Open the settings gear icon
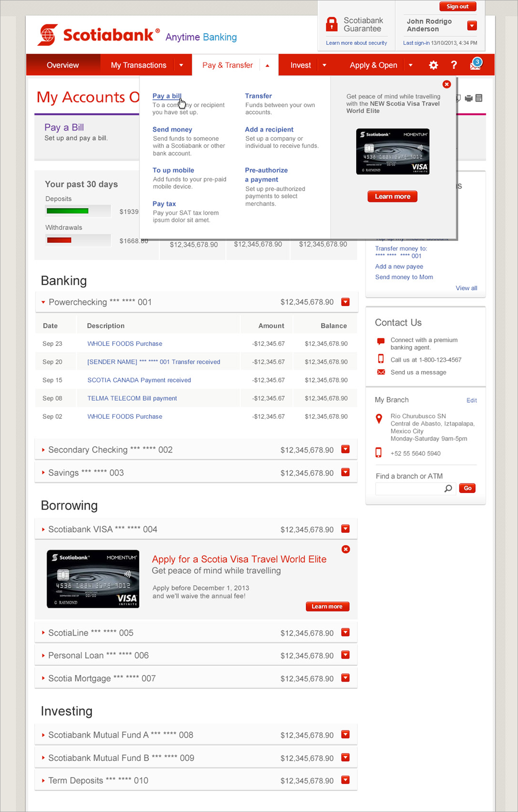This screenshot has height=812, width=518. [x=433, y=65]
